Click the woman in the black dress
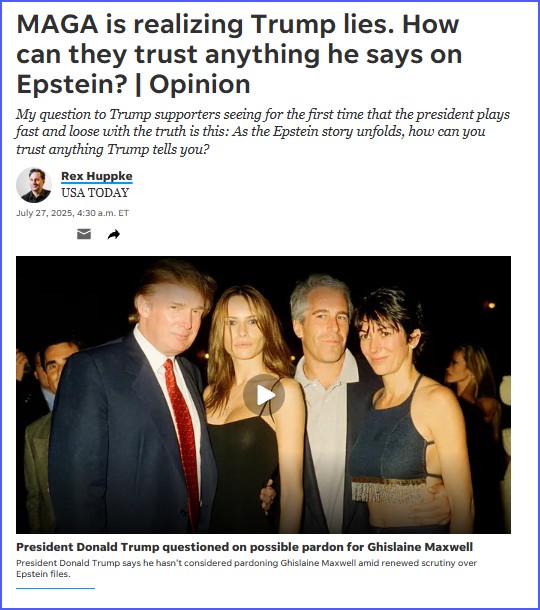This screenshot has height=610, width=540. [x=251, y=408]
